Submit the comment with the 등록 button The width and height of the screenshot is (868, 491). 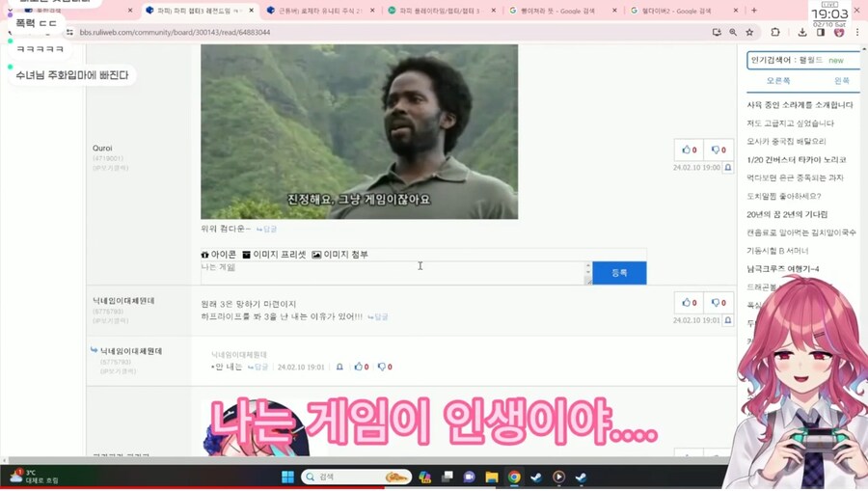[x=619, y=273]
